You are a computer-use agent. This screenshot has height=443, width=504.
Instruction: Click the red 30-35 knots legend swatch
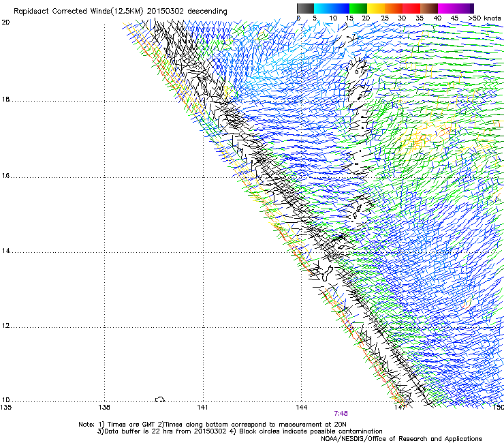(x=411, y=8)
